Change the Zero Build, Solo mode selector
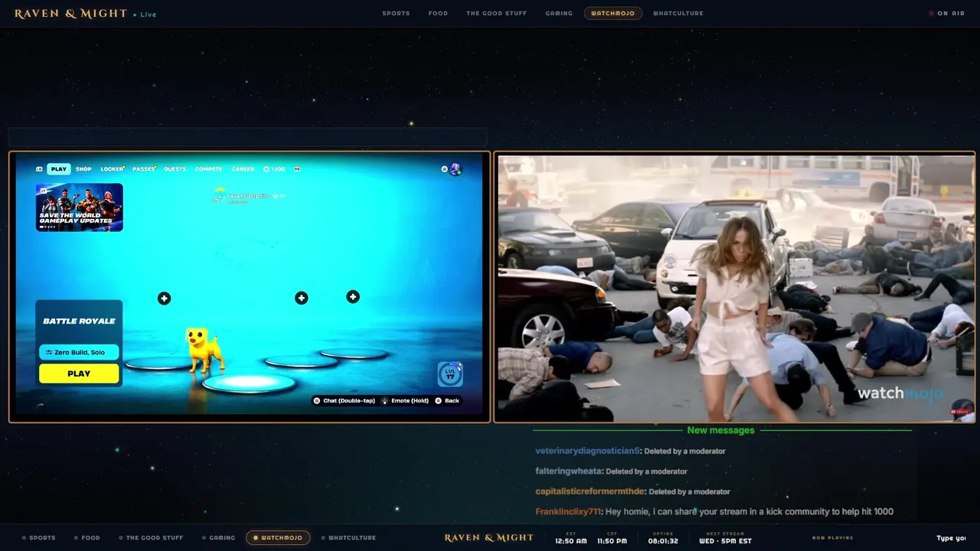 coord(79,352)
